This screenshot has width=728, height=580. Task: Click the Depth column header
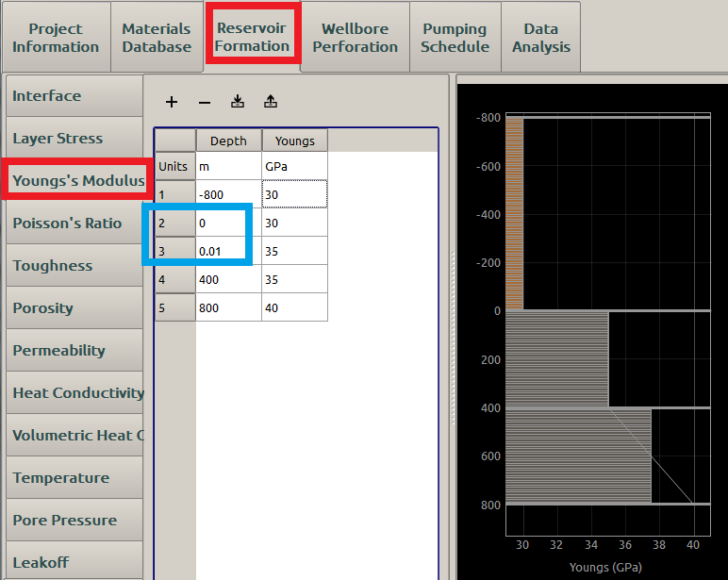pos(228,141)
